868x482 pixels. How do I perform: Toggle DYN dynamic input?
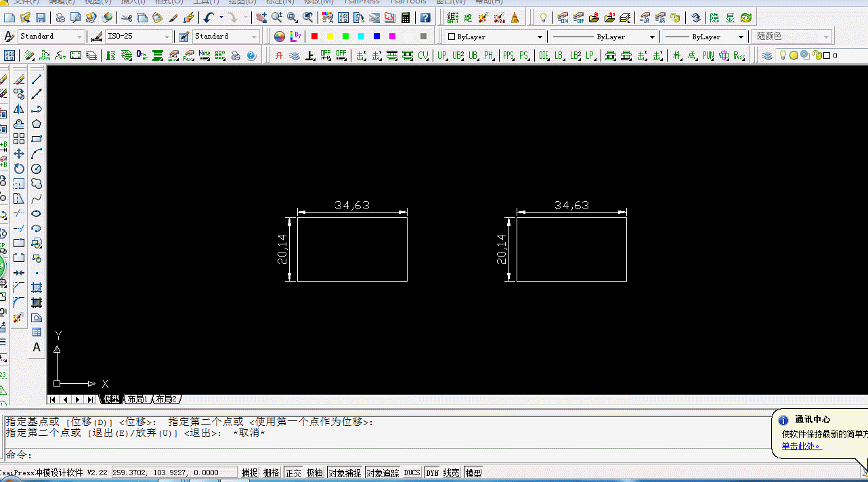432,473
